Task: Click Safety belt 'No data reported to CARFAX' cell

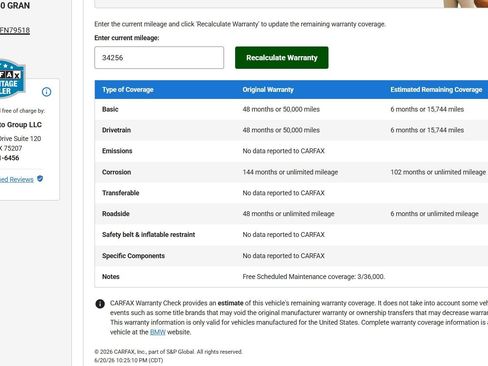Action: 283,235
